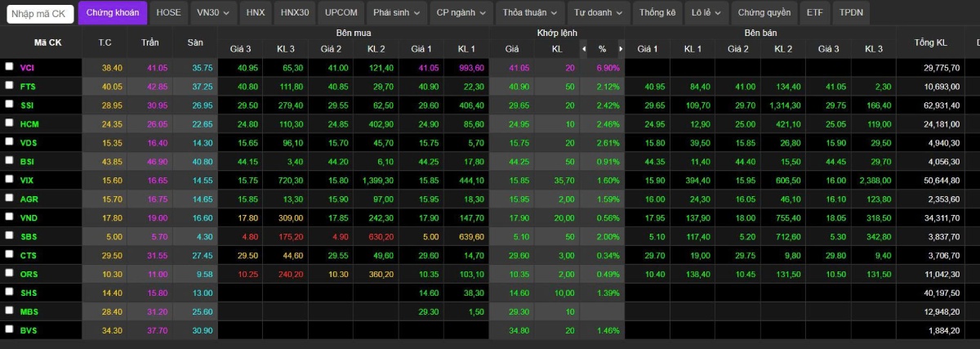980x349 pixels.
Task: Switch to the HNX tab
Action: (256, 12)
